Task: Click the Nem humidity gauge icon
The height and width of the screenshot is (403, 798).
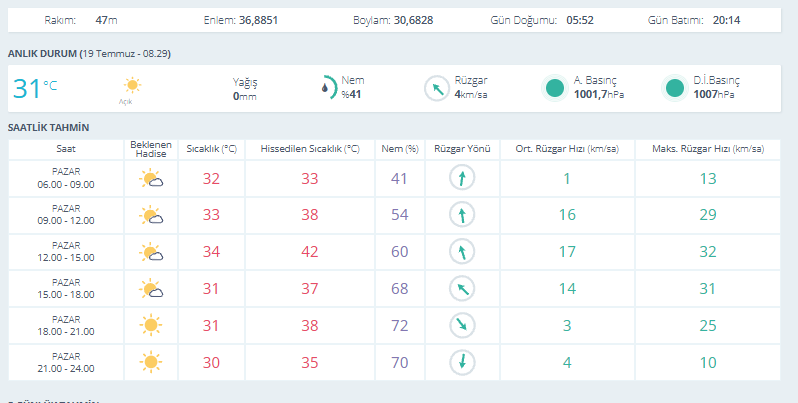Action: (329, 88)
